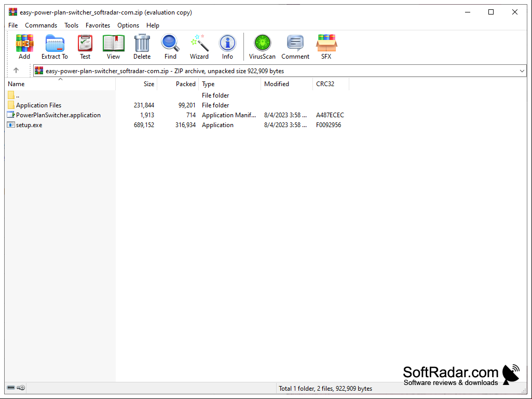Viewport: 532px width, 399px height.
Task: Sort by Packed column header
Action: pyautogui.click(x=178, y=84)
